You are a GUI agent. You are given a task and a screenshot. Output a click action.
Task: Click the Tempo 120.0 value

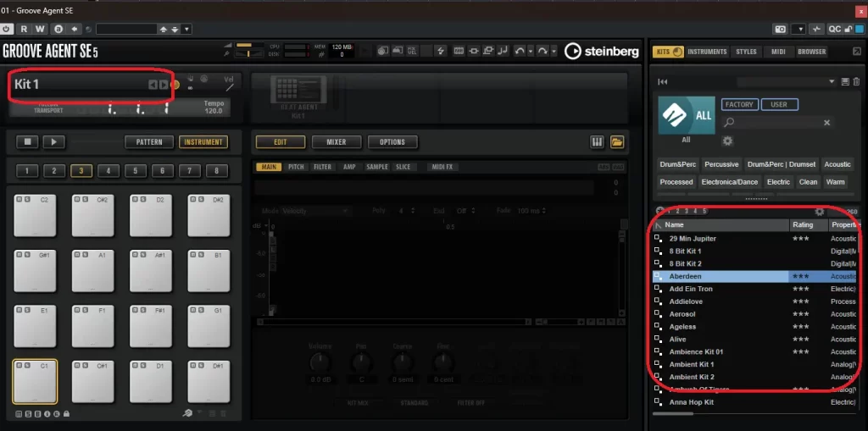[213, 111]
